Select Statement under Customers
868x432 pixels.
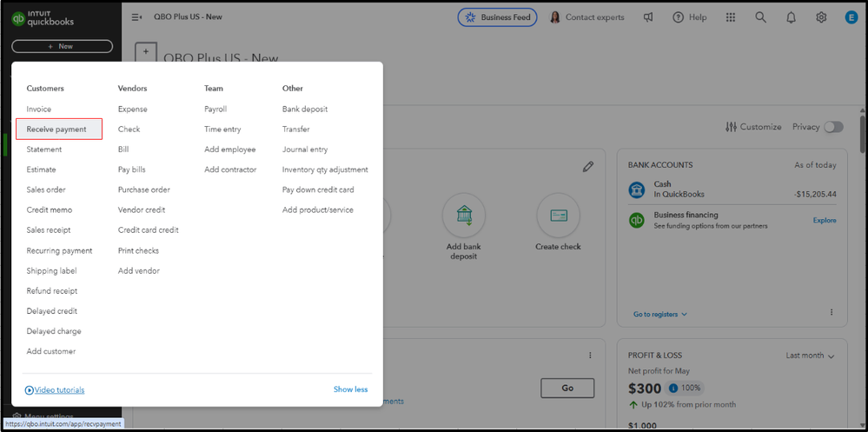44,150
